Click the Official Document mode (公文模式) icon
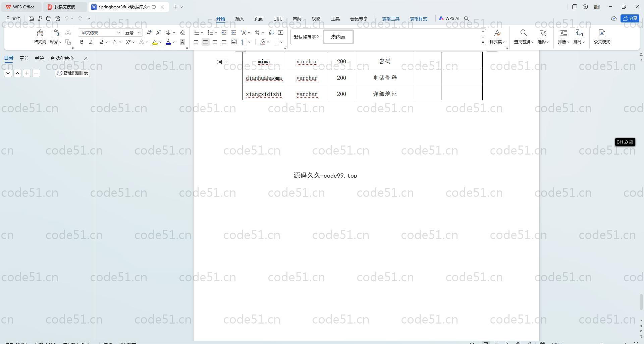The width and height of the screenshot is (644, 344). pyautogui.click(x=602, y=33)
